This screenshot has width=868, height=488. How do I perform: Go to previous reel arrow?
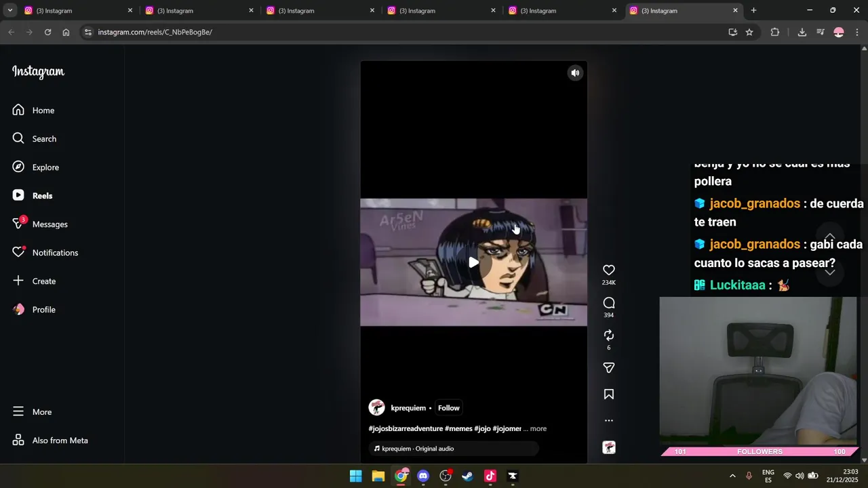pos(829,236)
